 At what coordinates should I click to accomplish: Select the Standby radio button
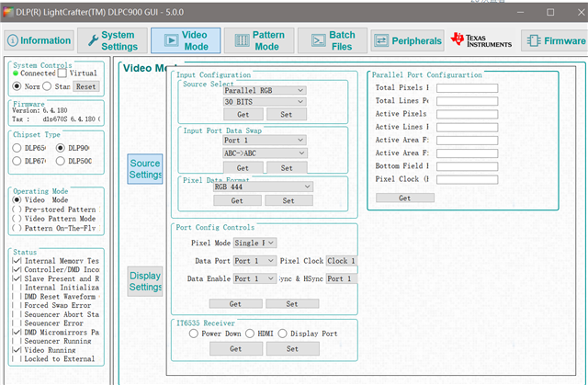(47, 86)
